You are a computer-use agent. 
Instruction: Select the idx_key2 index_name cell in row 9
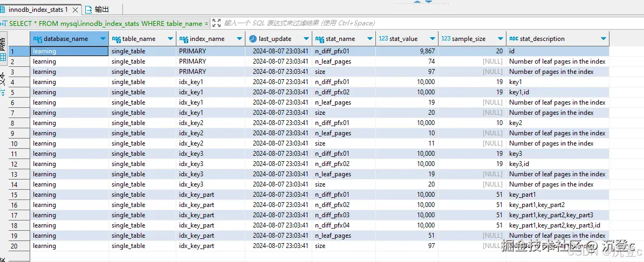point(211,133)
